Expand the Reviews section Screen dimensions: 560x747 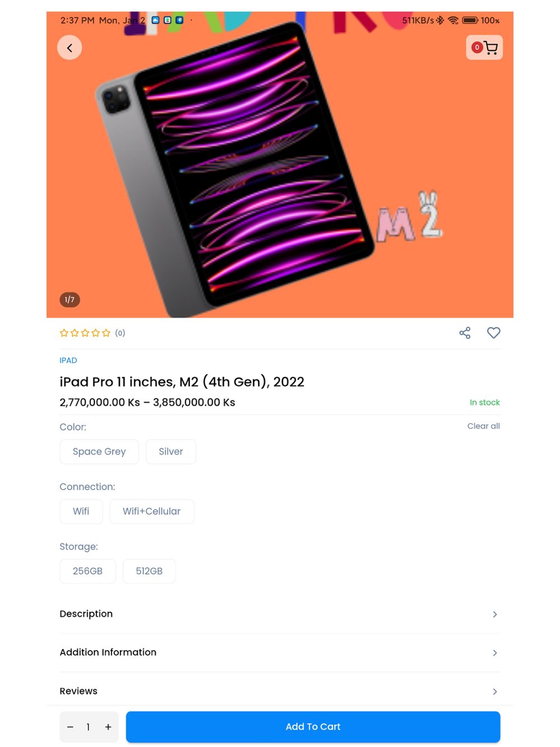(x=279, y=691)
